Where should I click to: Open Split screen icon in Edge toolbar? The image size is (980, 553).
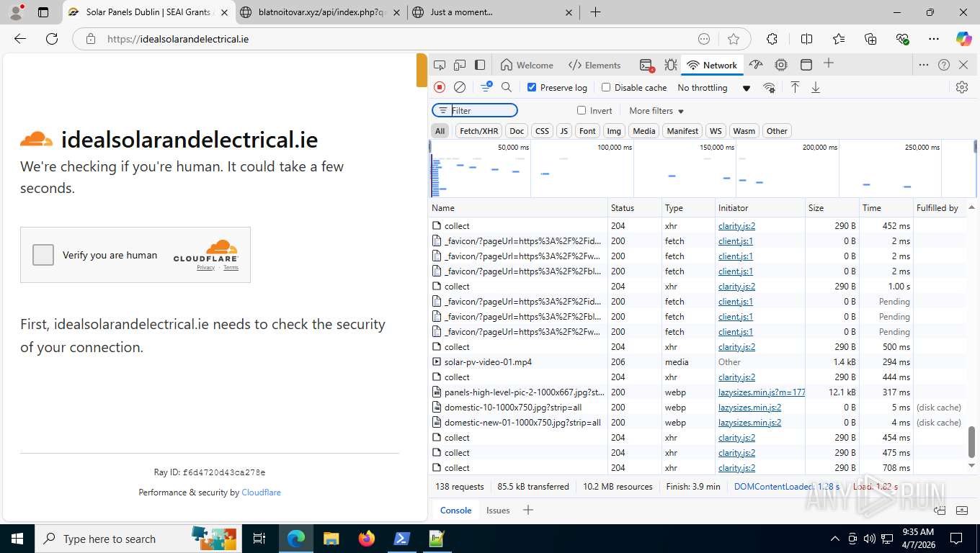point(806,39)
